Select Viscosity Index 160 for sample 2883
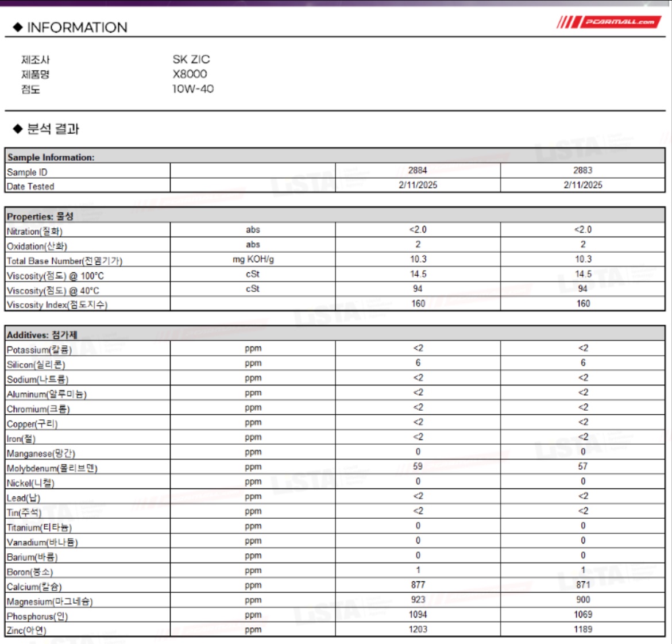The image size is (672, 644). (583, 303)
